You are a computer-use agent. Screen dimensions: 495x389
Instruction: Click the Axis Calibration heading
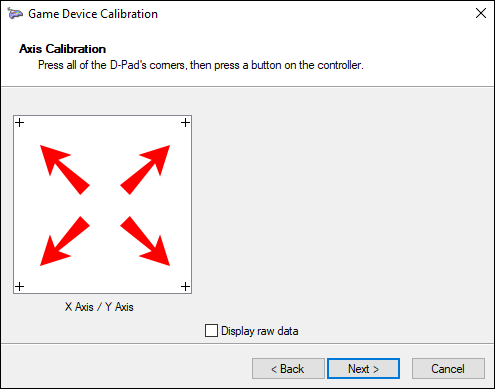pos(63,49)
